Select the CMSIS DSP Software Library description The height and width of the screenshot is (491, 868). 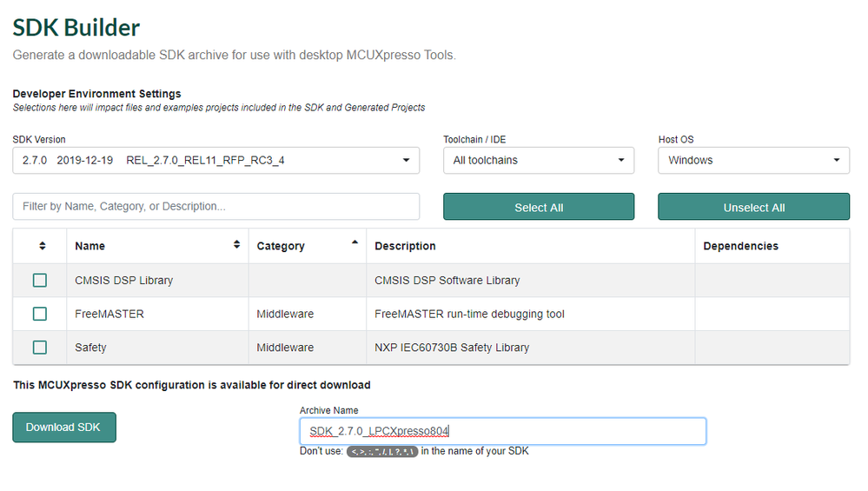[x=447, y=280]
